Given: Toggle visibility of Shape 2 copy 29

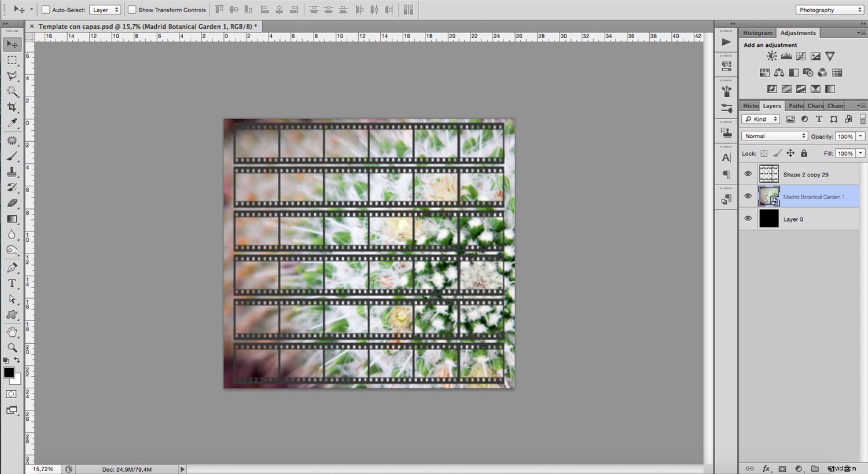Looking at the screenshot, I should pyautogui.click(x=748, y=174).
